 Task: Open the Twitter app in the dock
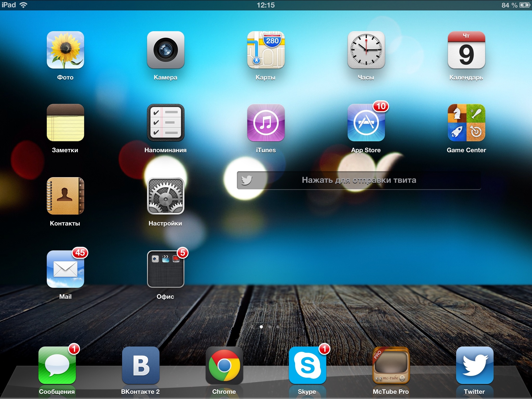pyautogui.click(x=475, y=365)
